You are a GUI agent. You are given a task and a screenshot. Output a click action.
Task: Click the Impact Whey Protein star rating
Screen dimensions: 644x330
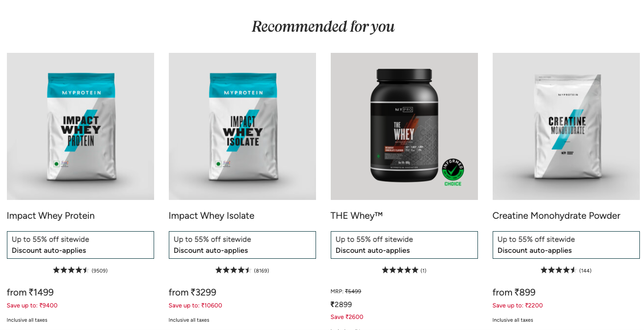tap(71, 270)
